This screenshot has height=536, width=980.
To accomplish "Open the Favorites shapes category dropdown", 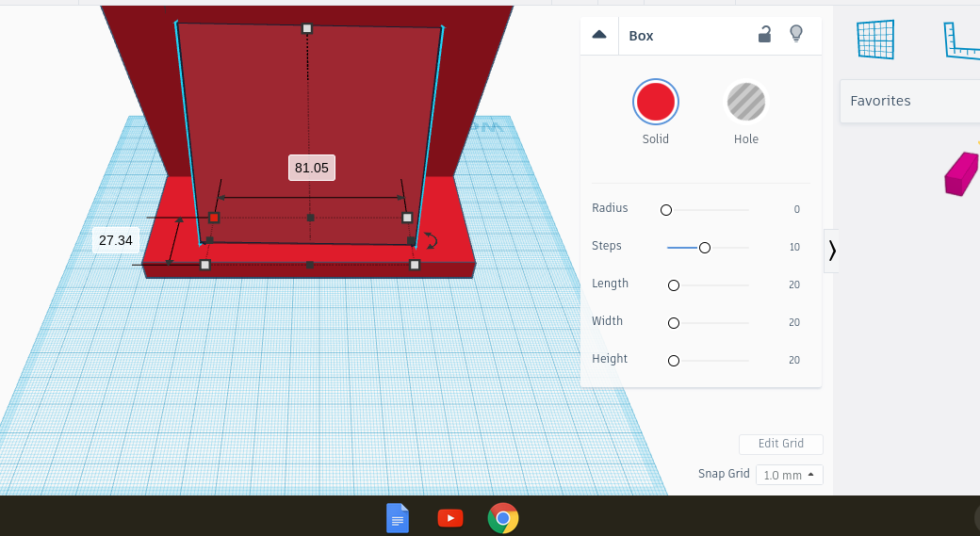I will tap(910, 101).
